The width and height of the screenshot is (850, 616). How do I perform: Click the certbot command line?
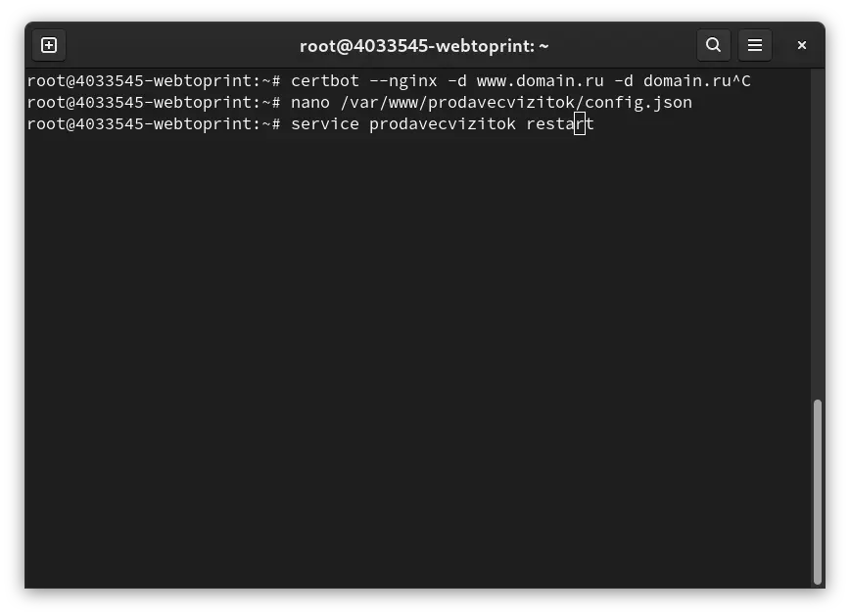(x=389, y=81)
